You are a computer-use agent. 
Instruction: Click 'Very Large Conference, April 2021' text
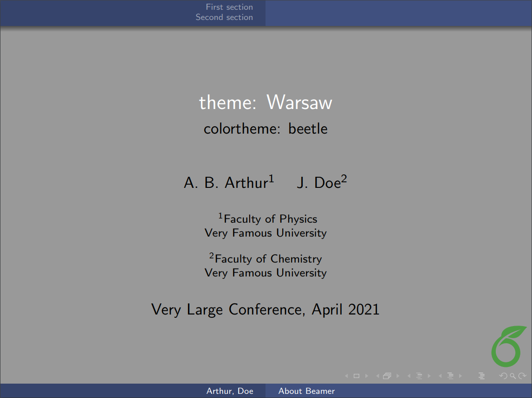click(266, 309)
